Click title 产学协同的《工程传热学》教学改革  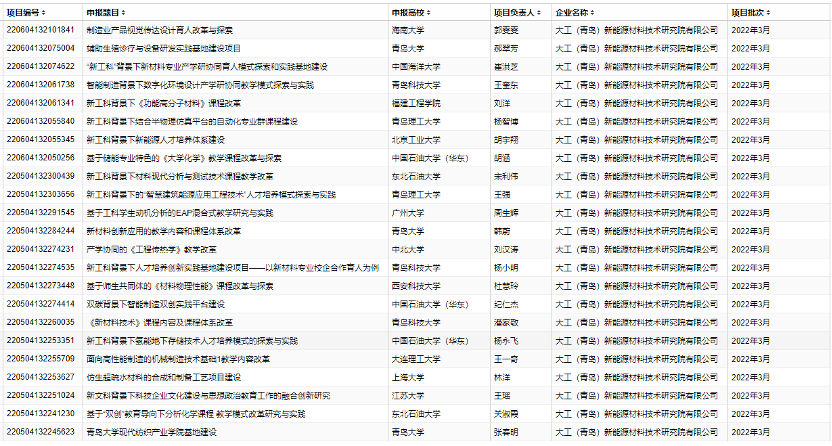[x=151, y=249]
